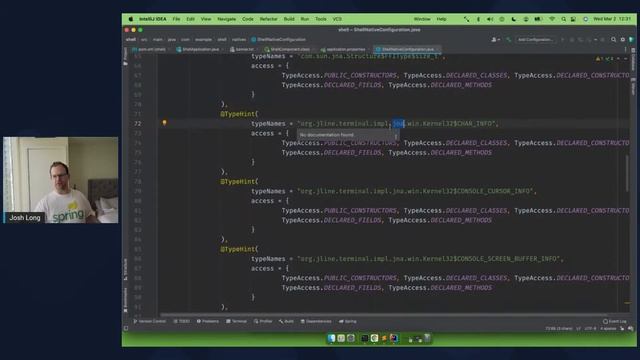Open the Window menu

(422, 19)
